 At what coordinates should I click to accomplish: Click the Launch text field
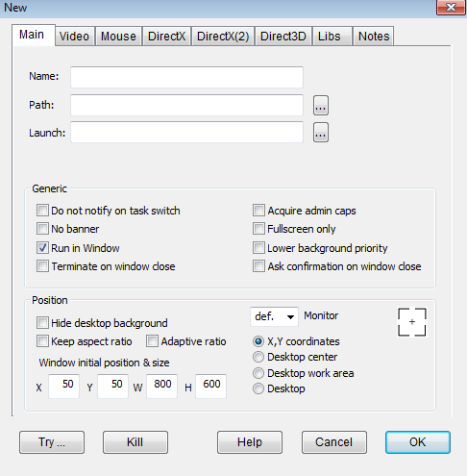(x=186, y=132)
